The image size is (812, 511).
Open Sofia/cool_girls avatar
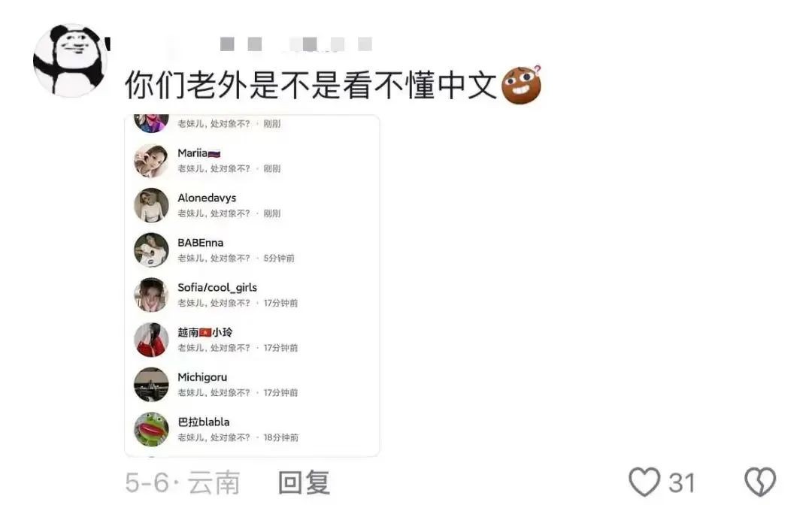coord(151,295)
